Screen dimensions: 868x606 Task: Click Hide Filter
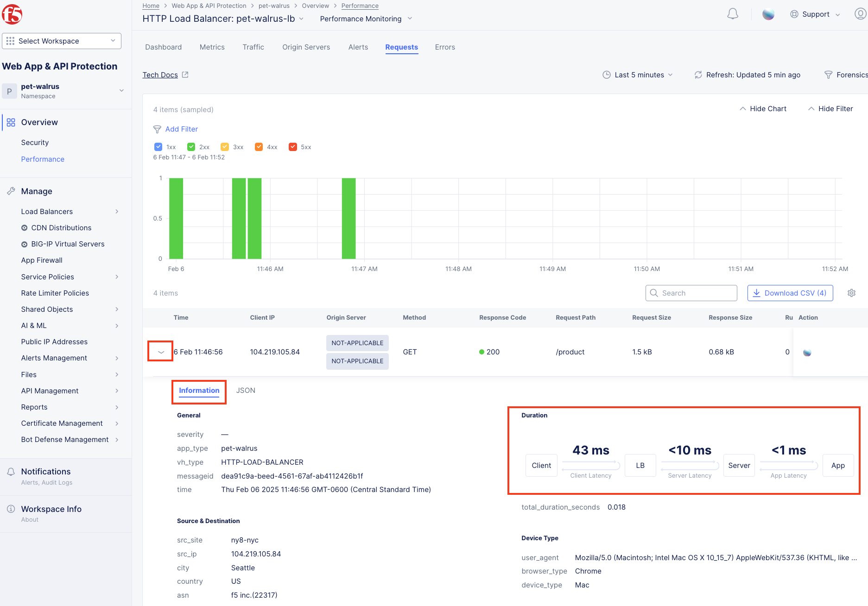(830, 108)
